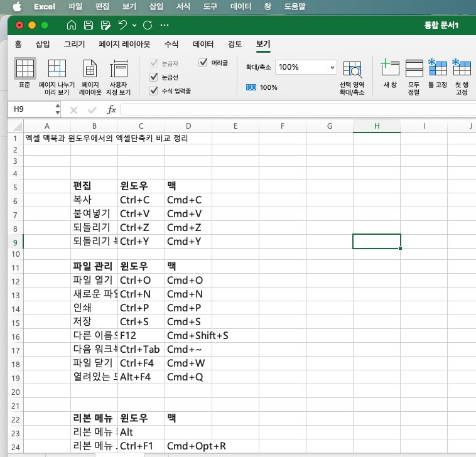Open the Apple menu
The image size is (476, 457).
(18, 7)
